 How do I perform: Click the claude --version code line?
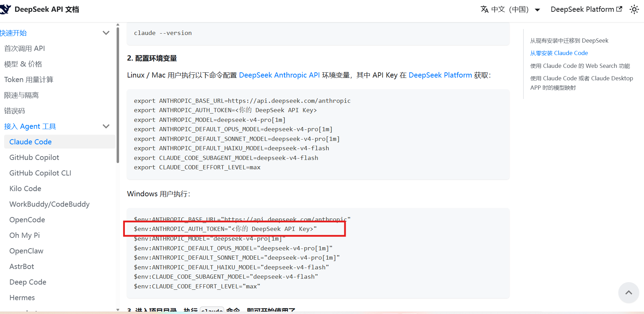click(163, 33)
